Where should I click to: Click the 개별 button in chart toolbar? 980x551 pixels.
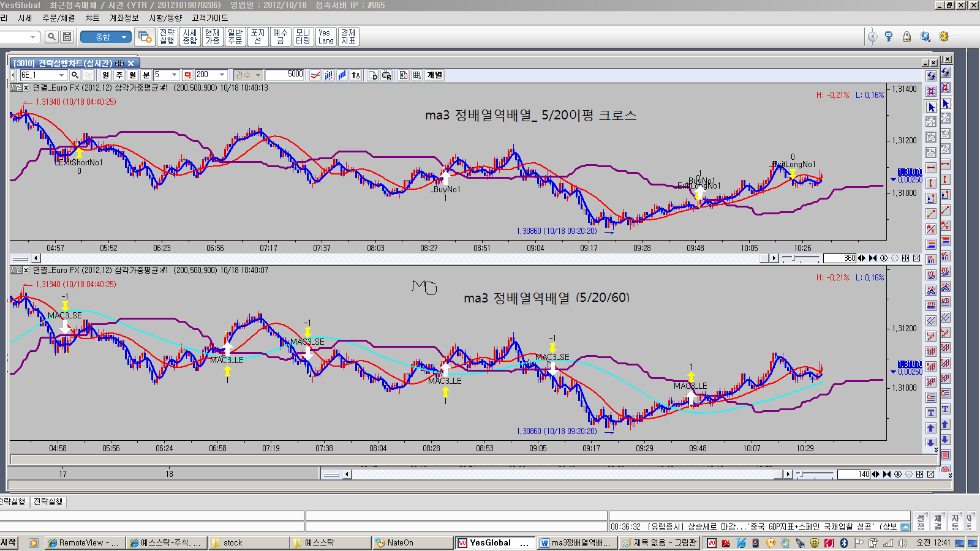click(x=434, y=75)
